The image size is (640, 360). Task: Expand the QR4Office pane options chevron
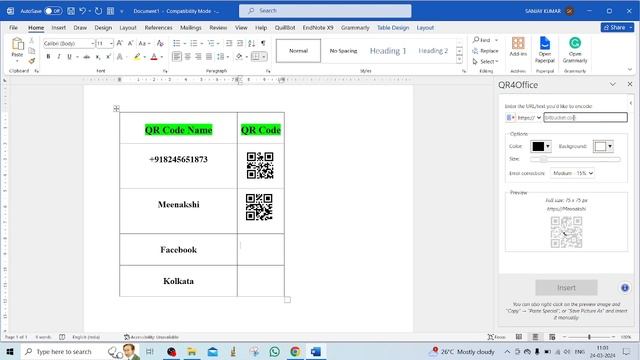[x=612, y=84]
